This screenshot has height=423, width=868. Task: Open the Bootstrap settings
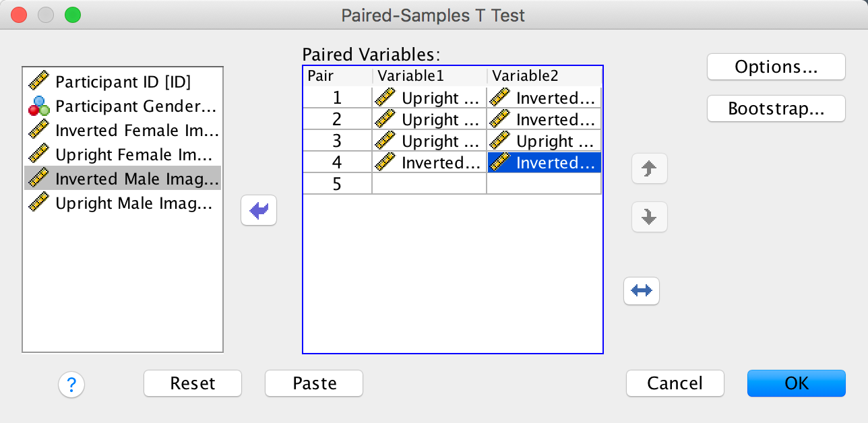776,108
